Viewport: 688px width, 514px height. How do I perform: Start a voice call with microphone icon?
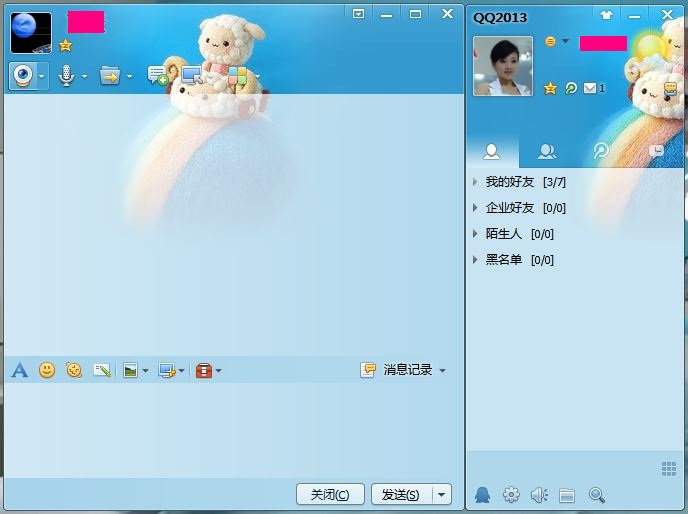(x=66, y=75)
